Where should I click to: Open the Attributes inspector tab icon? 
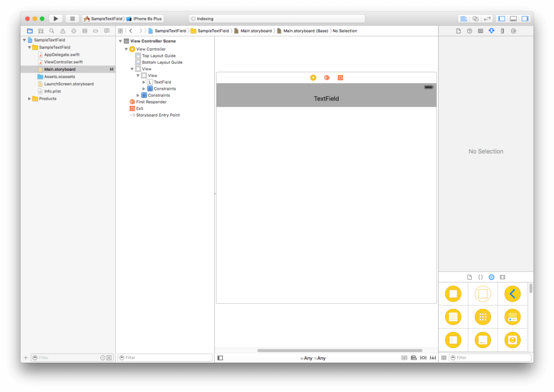[491, 31]
